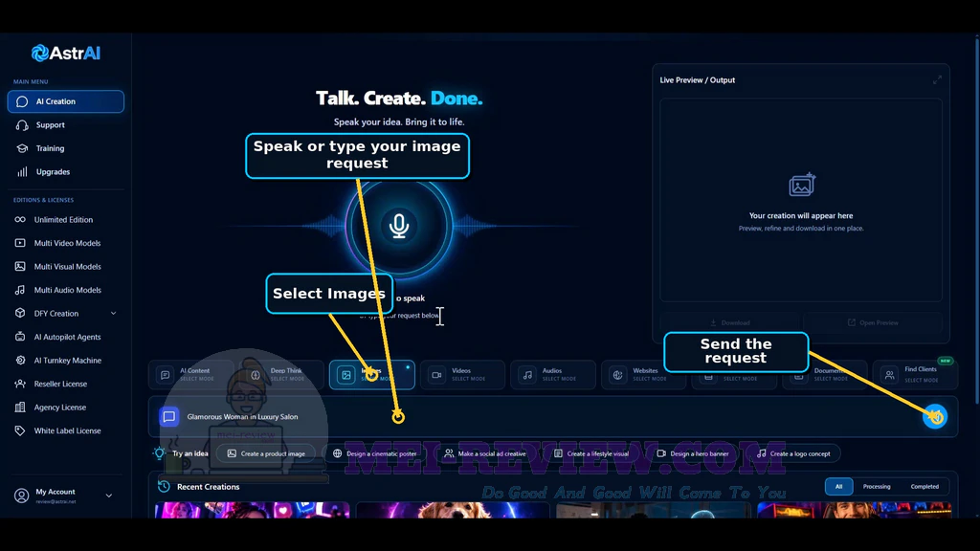Click the request text input field

click(550, 417)
